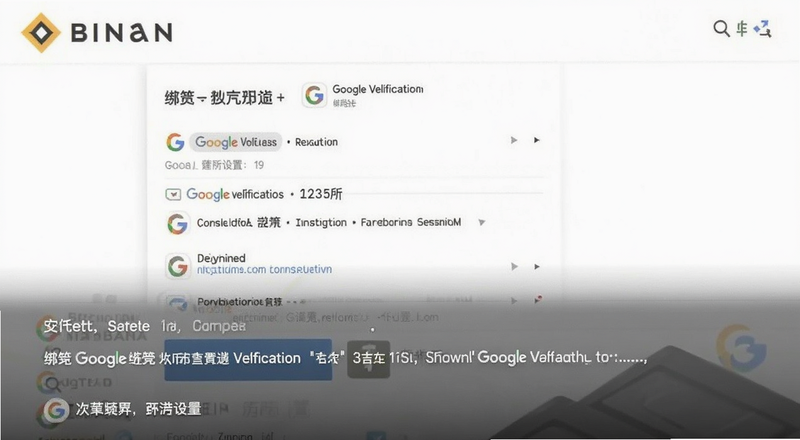Click the black arrow in Deynined row
The image size is (800, 440).
[x=537, y=266]
